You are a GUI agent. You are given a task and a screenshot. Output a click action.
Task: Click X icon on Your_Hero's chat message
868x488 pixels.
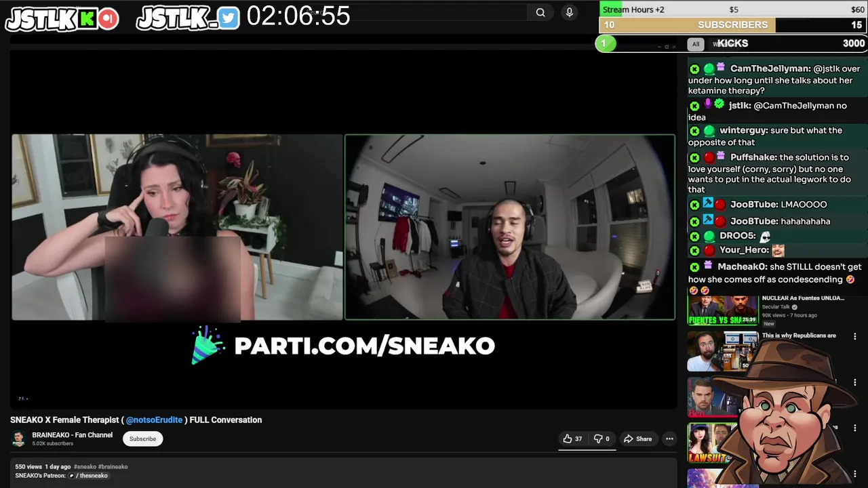pyautogui.click(x=694, y=251)
